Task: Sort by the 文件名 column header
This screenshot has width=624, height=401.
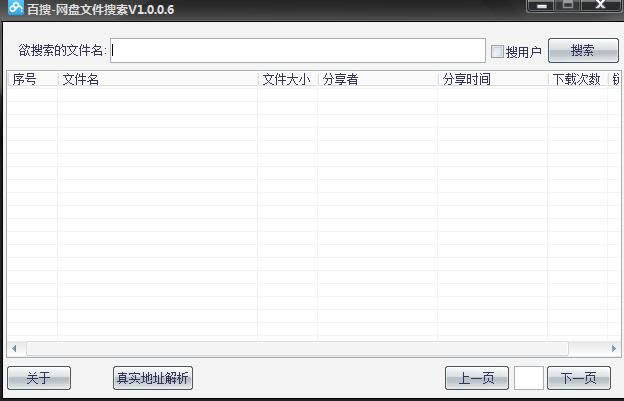Action: pos(158,79)
